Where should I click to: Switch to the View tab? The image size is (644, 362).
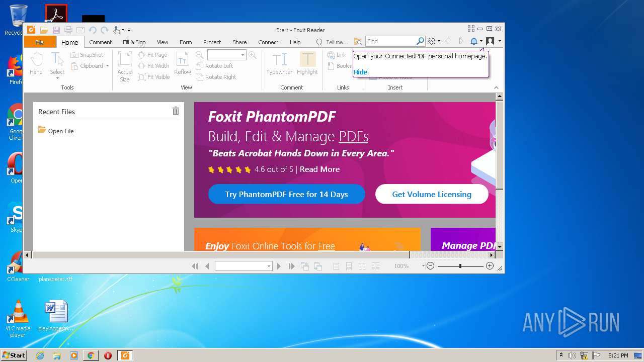[163, 42]
